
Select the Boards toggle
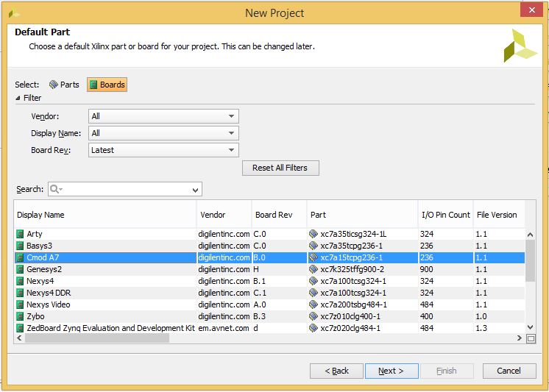[107, 85]
